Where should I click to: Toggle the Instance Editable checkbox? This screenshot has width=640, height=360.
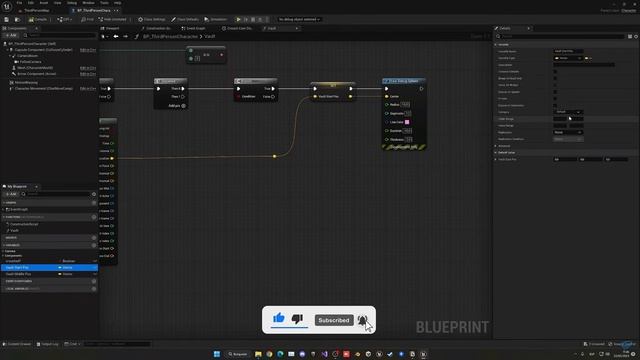click(x=555, y=71)
